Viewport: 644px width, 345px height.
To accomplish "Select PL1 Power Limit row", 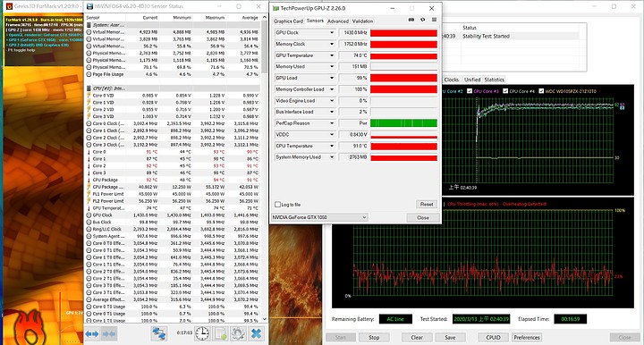I will coord(173,194).
